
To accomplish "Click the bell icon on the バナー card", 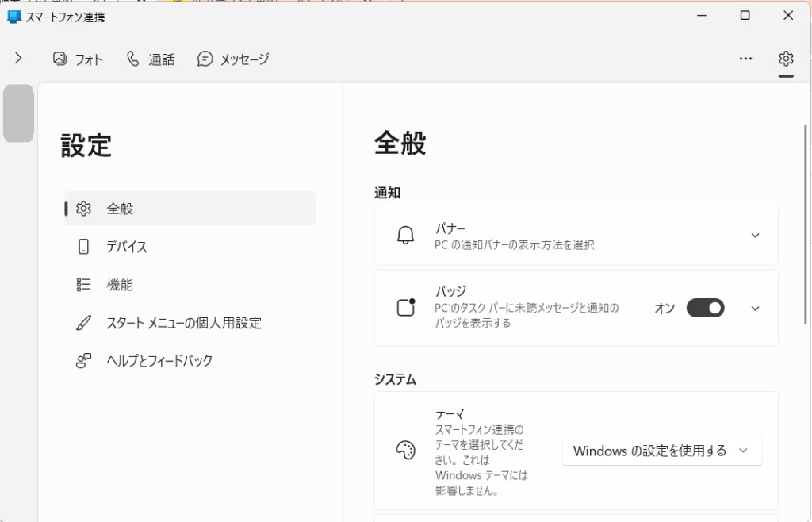I will (x=407, y=235).
